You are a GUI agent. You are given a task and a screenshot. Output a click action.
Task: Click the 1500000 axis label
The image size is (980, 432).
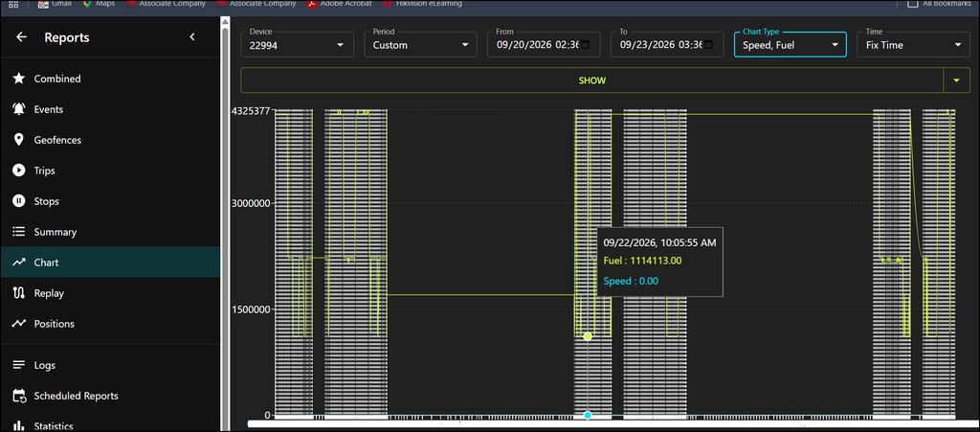pos(252,309)
